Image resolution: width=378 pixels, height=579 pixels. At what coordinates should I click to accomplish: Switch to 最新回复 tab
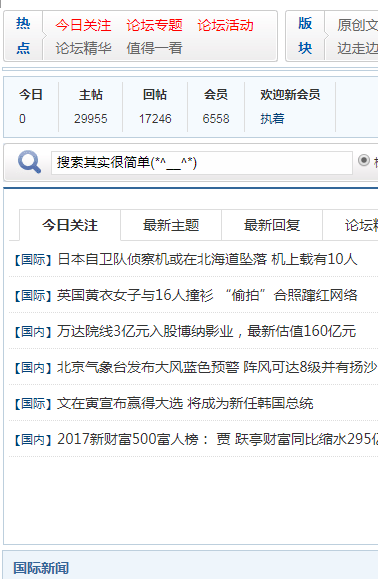pos(272,225)
